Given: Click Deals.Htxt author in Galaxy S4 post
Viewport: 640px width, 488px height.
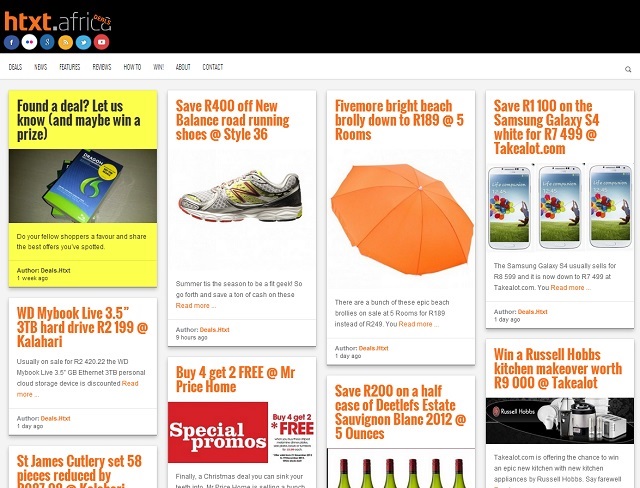Looking at the screenshot, I should (533, 312).
